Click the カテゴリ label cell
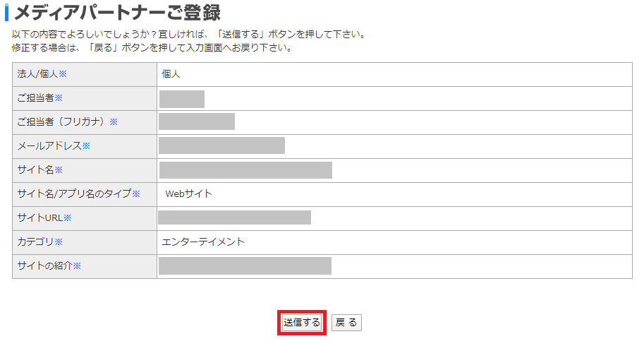644x346 pixels. pyautogui.click(x=85, y=242)
